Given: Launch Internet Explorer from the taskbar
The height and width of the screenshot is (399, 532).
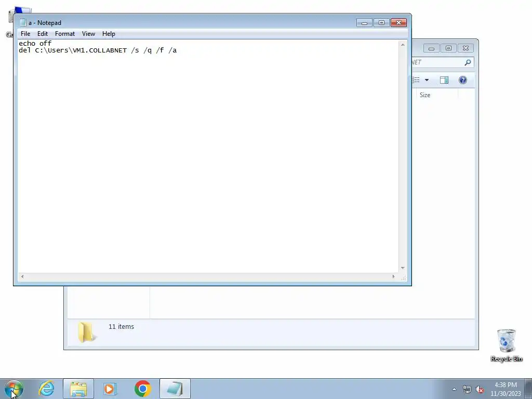Looking at the screenshot, I should [46, 389].
